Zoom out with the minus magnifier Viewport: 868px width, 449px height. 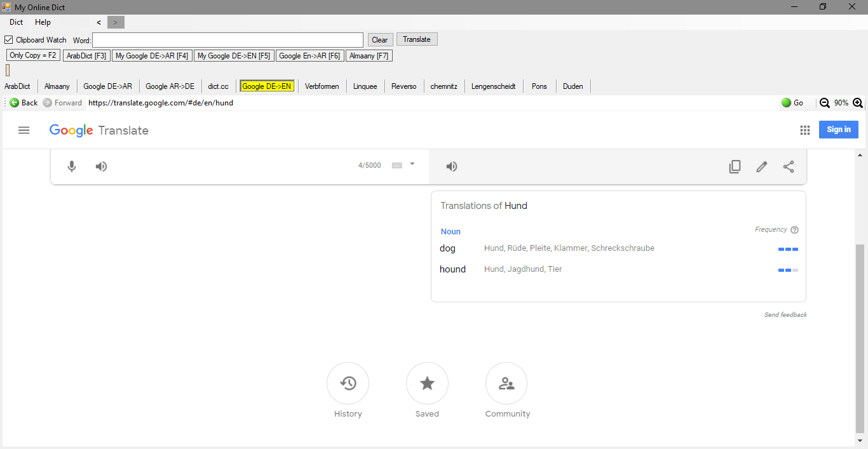[825, 103]
